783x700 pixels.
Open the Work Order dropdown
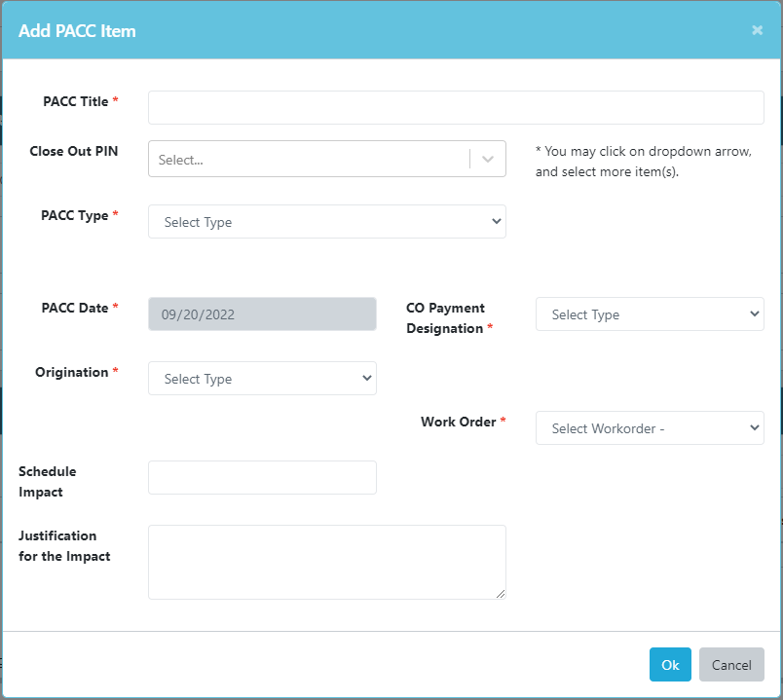(x=650, y=428)
